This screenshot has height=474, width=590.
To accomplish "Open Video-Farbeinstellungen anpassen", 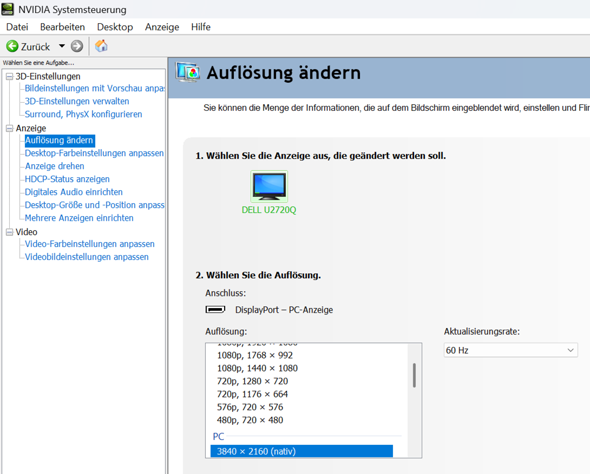I will coord(90,244).
